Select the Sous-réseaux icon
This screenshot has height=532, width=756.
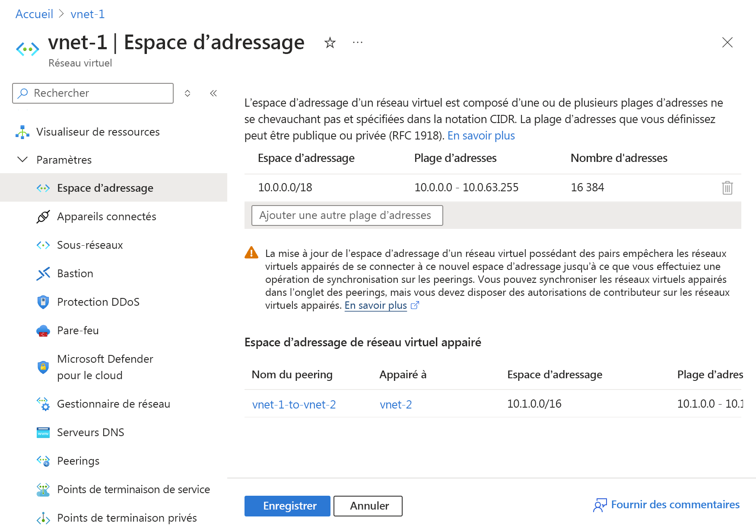point(43,245)
